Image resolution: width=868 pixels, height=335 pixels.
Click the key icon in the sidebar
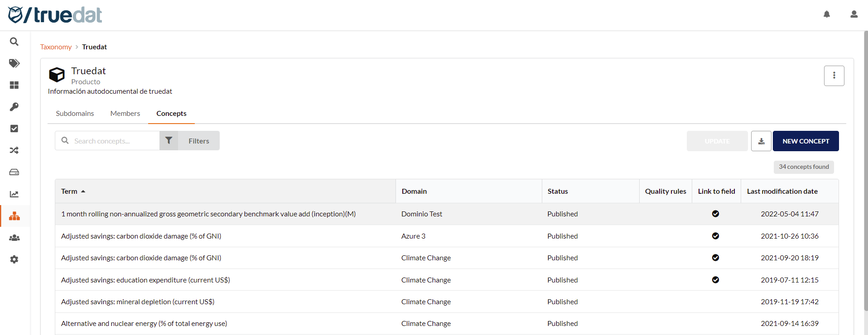14,107
